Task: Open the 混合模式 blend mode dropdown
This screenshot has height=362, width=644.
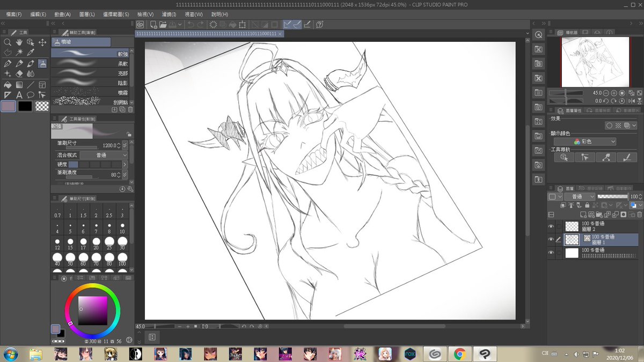Action: 104,156
